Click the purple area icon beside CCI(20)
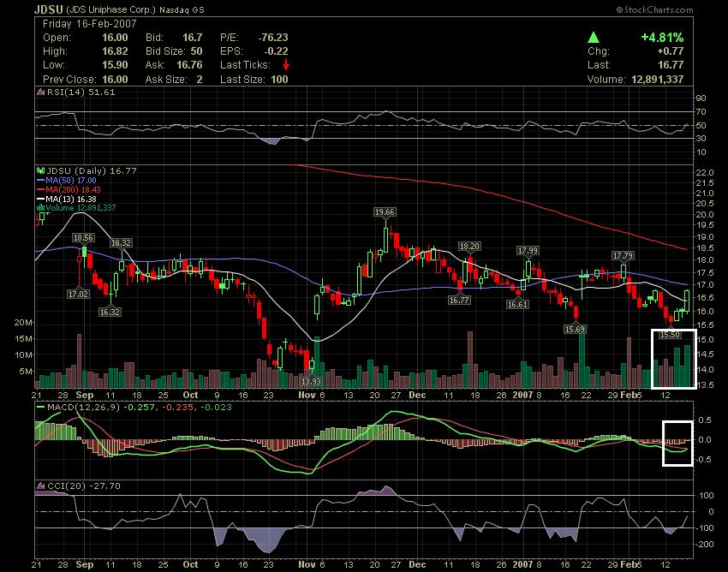The width and height of the screenshot is (728, 572). [41, 486]
